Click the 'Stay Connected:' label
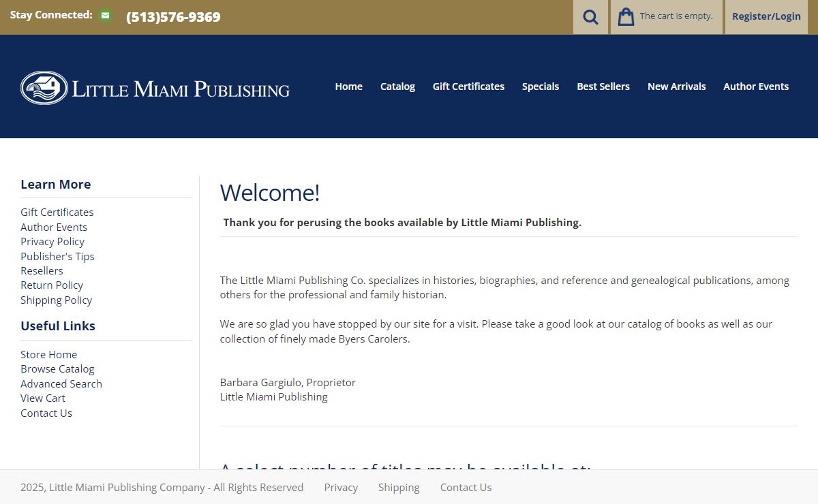Viewport: 818px width, 504px height. click(51, 15)
